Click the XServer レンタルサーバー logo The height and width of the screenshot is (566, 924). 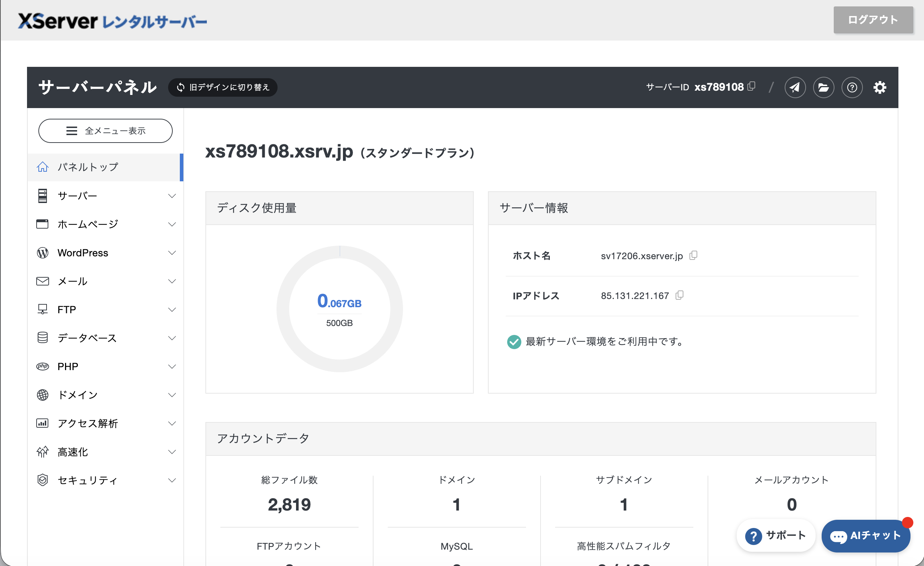(x=113, y=21)
